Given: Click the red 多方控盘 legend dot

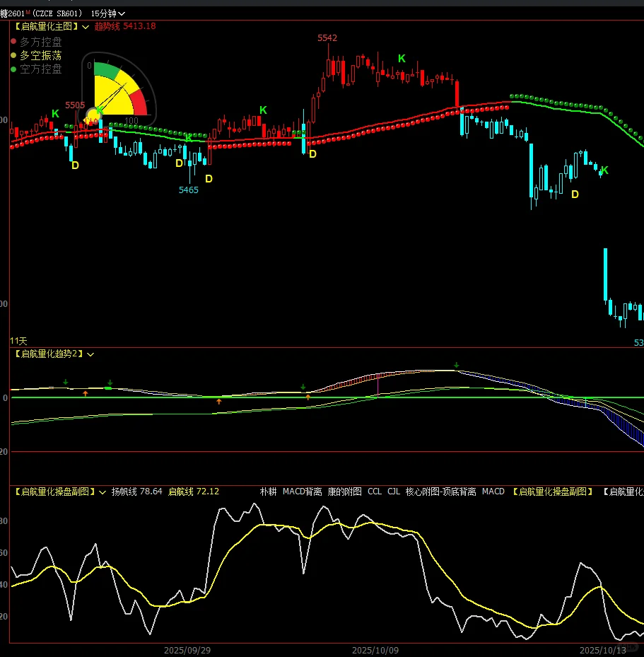Looking at the screenshot, I should click(x=13, y=42).
